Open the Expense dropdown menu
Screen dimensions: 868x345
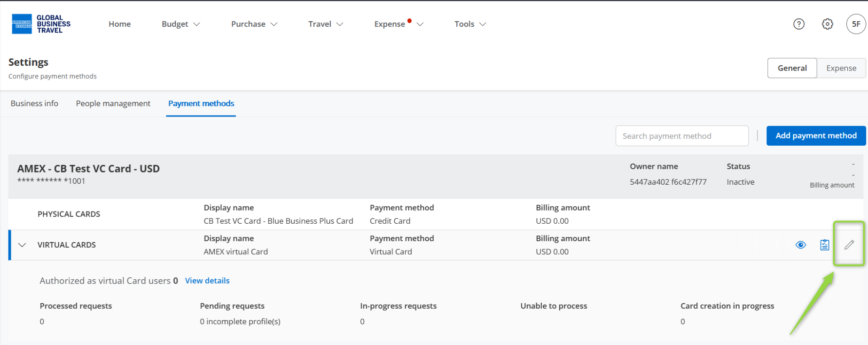click(399, 24)
